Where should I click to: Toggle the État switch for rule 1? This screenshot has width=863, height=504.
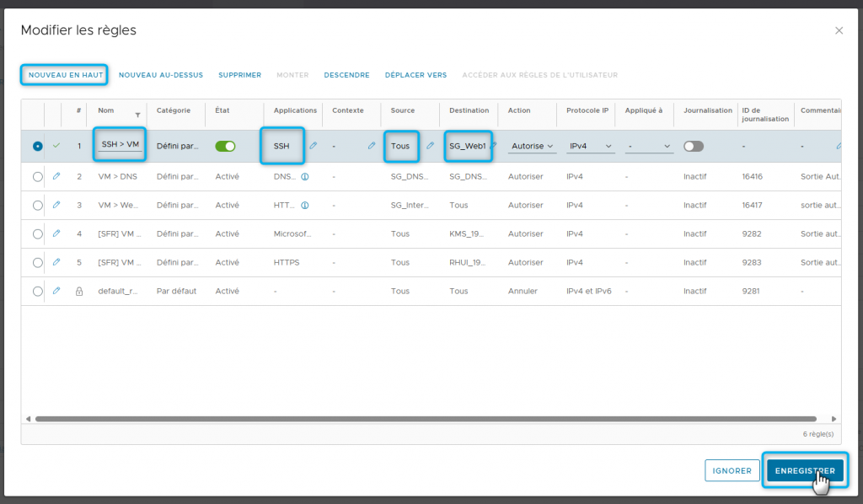coord(225,146)
